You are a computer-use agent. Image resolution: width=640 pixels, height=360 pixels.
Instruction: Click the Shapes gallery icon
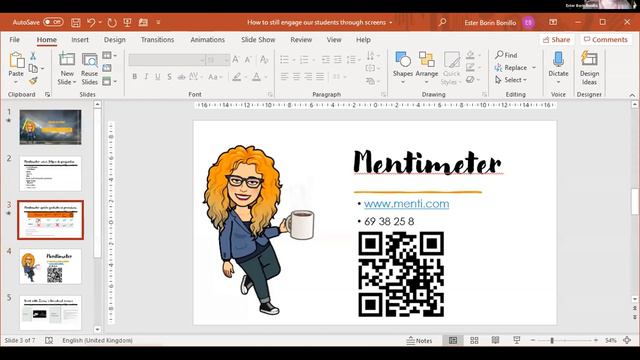pyautogui.click(x=402, y=60)
